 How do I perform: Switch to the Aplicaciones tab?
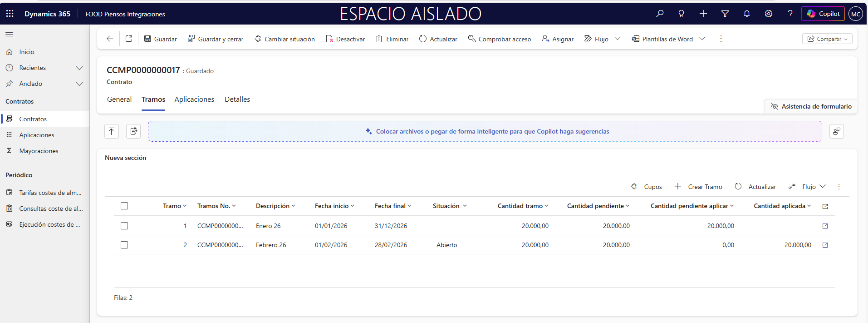click(194, 99)
